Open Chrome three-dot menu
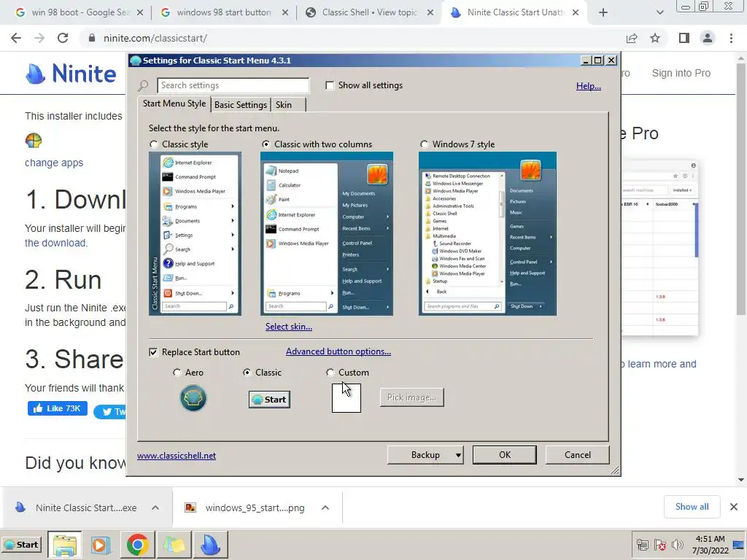 tap(731, 38)
